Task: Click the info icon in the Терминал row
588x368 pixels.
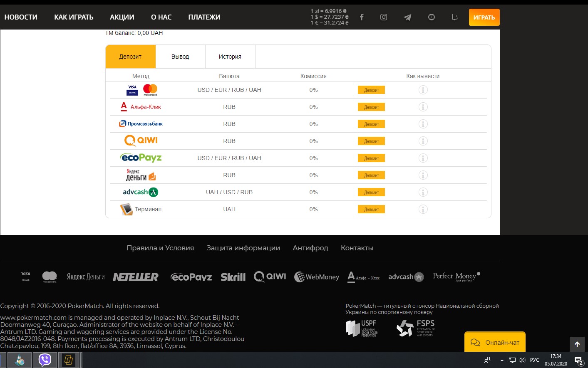Action: (x=423, y=209)
